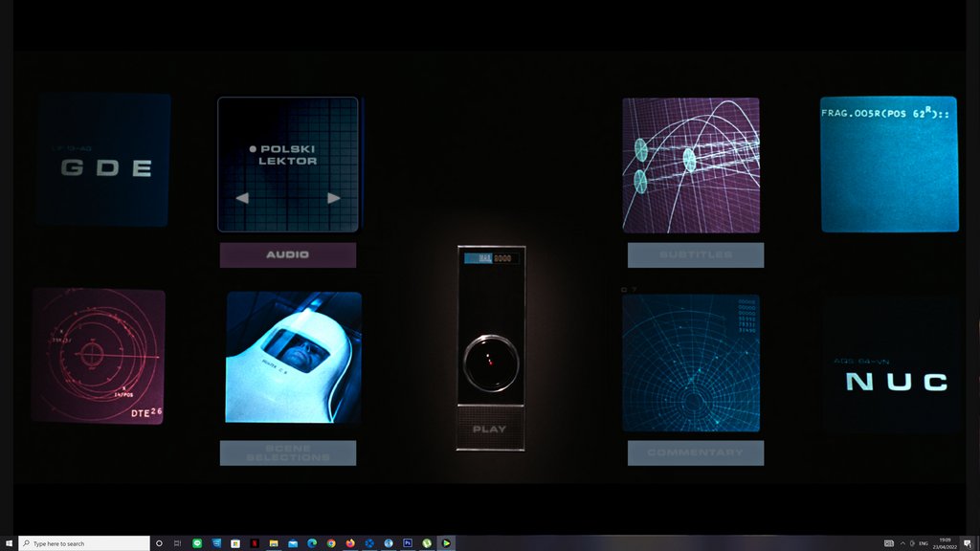Start the film with the PLAY button
Image resolution: width=980 pixels, height=551 pixels.
[x=491, y=428]
